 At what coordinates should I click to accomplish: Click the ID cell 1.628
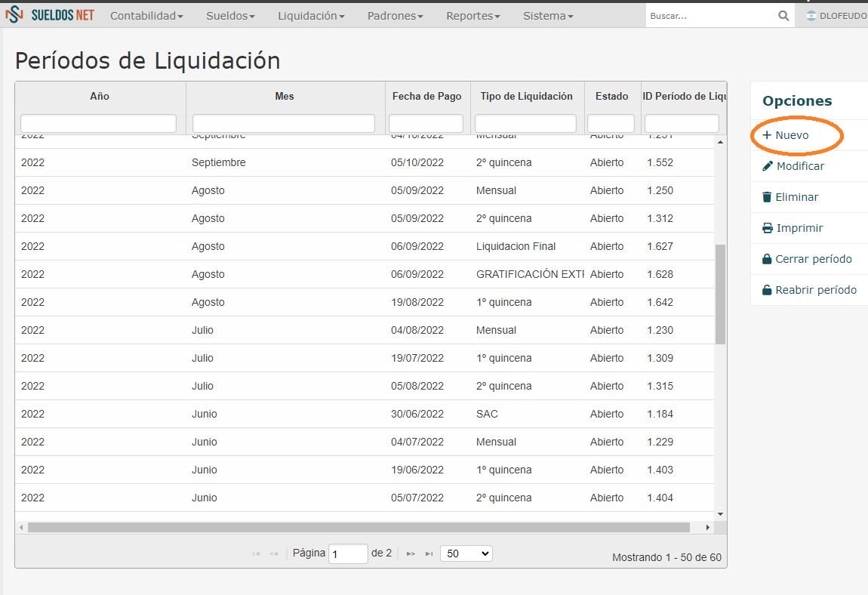click(660, 274)
